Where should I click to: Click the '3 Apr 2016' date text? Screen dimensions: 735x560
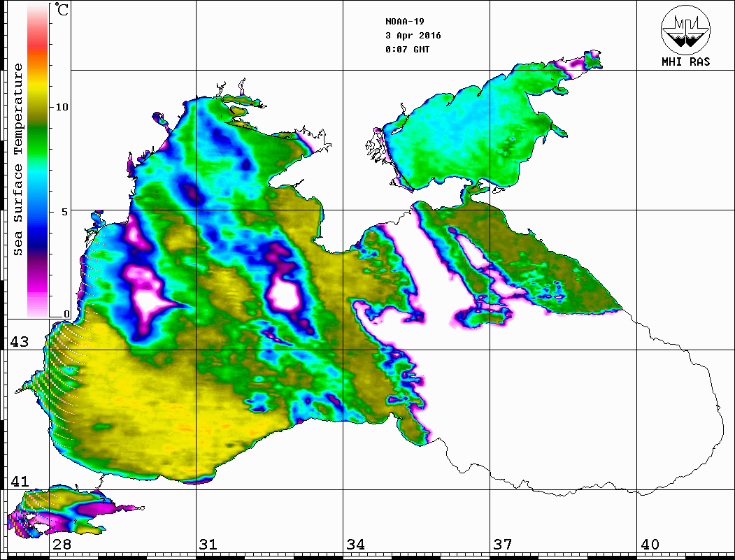pyautogui.click(x=413, y=36)
